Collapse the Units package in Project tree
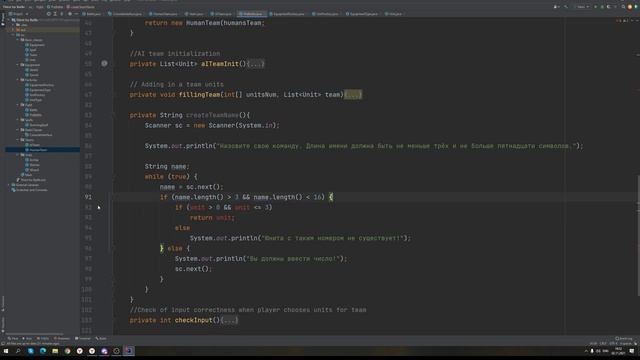This screenshot has height=360, width=640. (x=18, y=155)
